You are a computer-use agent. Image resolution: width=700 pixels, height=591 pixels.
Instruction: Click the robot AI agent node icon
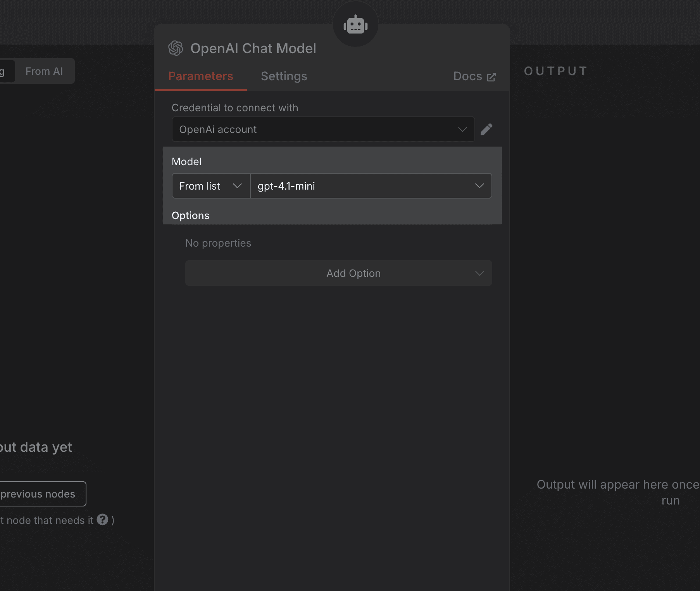[x=355, y=25]
